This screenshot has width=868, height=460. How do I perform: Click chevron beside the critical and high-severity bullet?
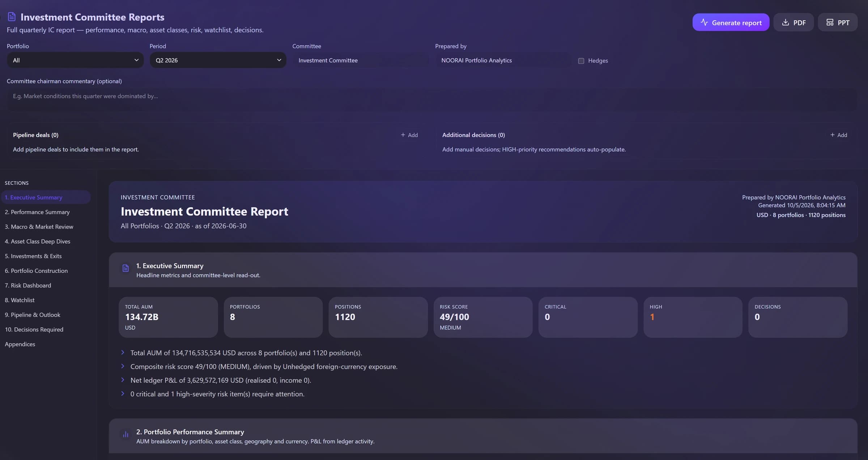123,393
